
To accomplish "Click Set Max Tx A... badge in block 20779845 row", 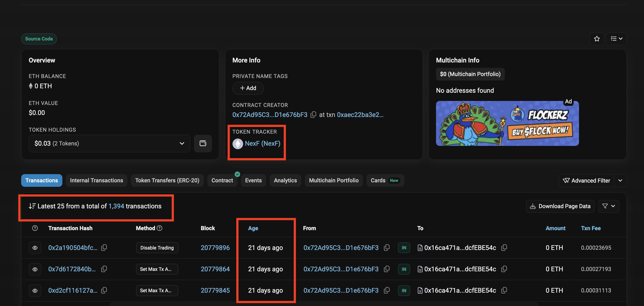I will [x=157, y=290].
